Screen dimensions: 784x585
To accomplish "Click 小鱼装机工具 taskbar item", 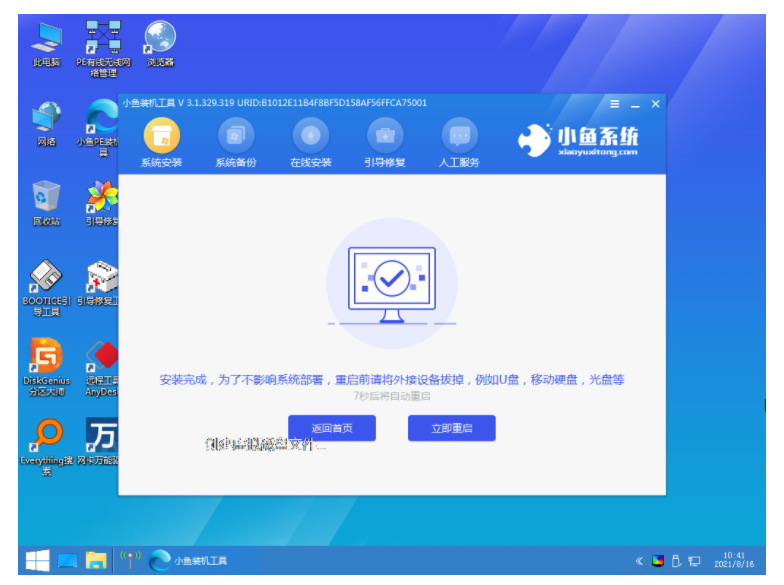I will tap(189, 560).
